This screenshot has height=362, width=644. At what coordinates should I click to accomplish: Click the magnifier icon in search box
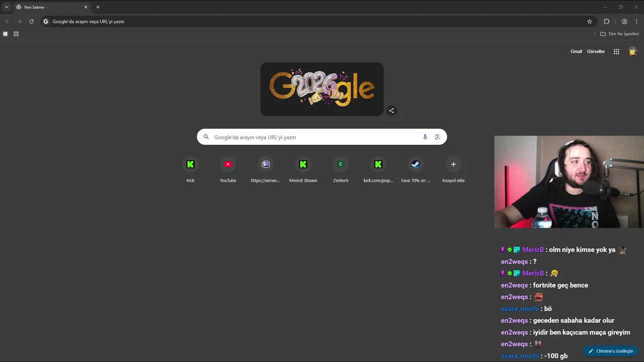coord(206,137)
